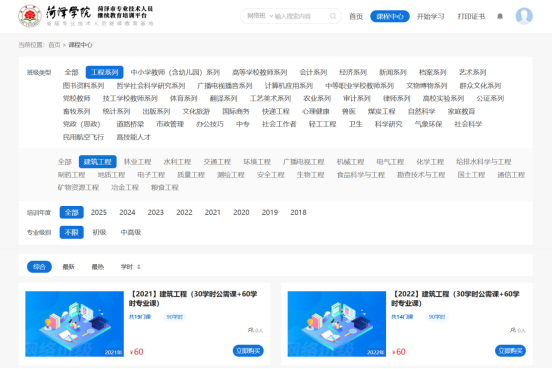Choose 道路桥梁 category
Screen dimensions: 553x369
(130, 124)
